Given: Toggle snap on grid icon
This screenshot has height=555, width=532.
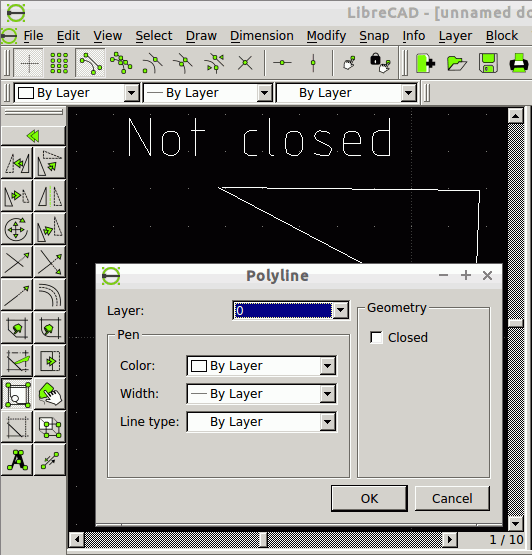Looking at the screenshot, I should pyautogui.click(x=59, y=63).
